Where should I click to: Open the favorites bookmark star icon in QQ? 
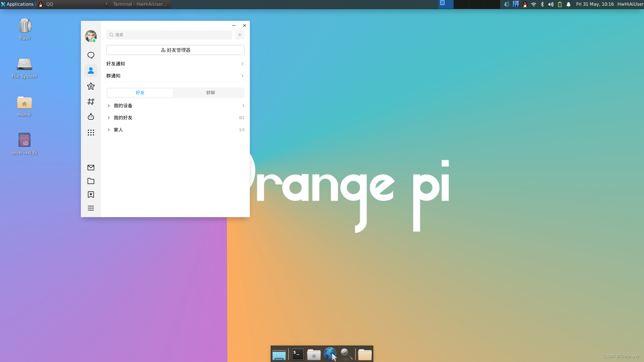click(91, 195)
